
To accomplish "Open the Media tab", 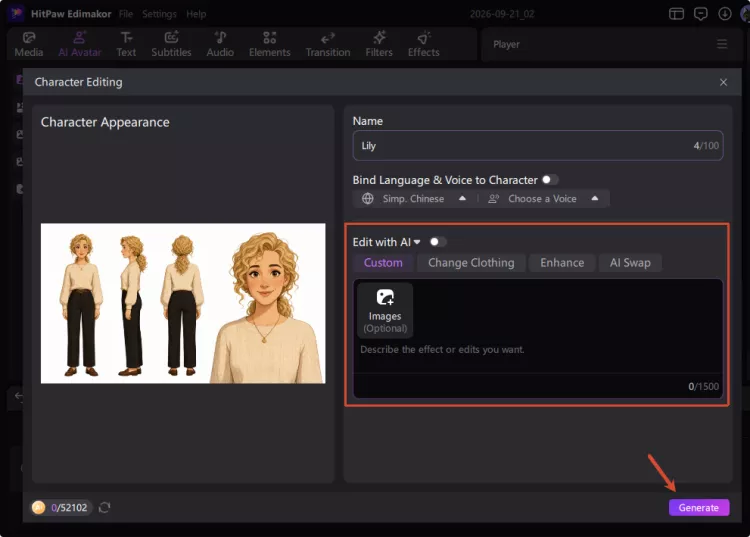I will tap(29, 44).
